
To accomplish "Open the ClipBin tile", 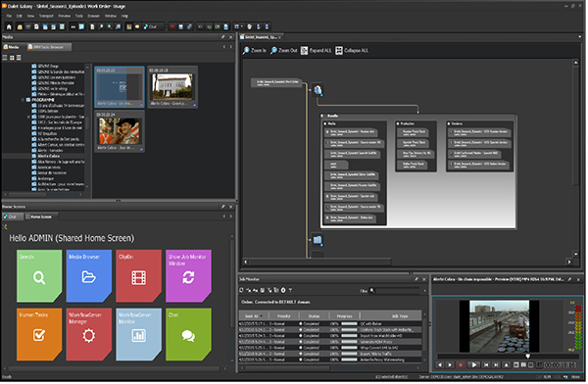I will point(139,276).
